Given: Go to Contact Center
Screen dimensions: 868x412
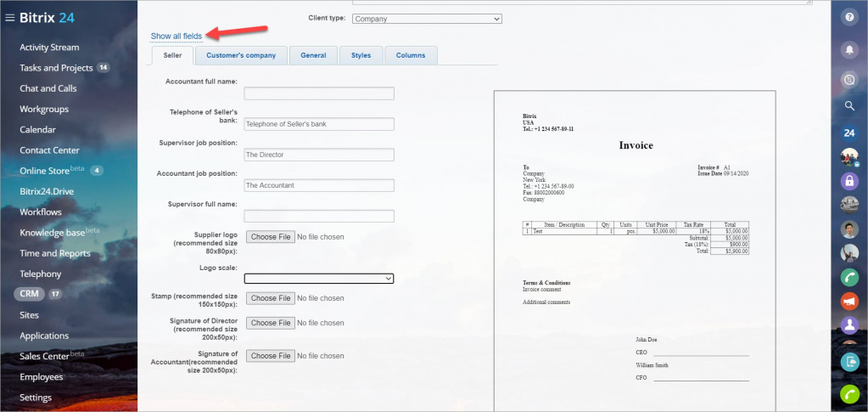Looking at the screenshot, I should click(x=49, y=150).
